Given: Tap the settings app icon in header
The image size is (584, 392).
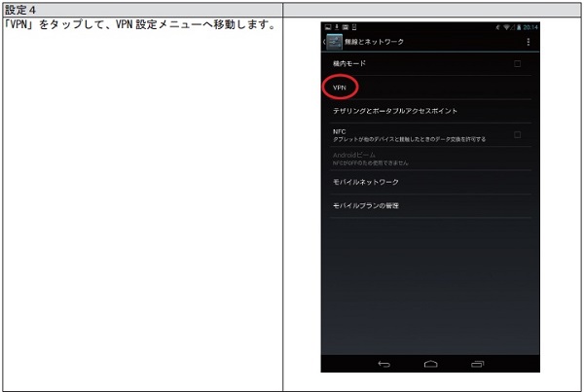Looking at the screenshot, I should 334,42.
